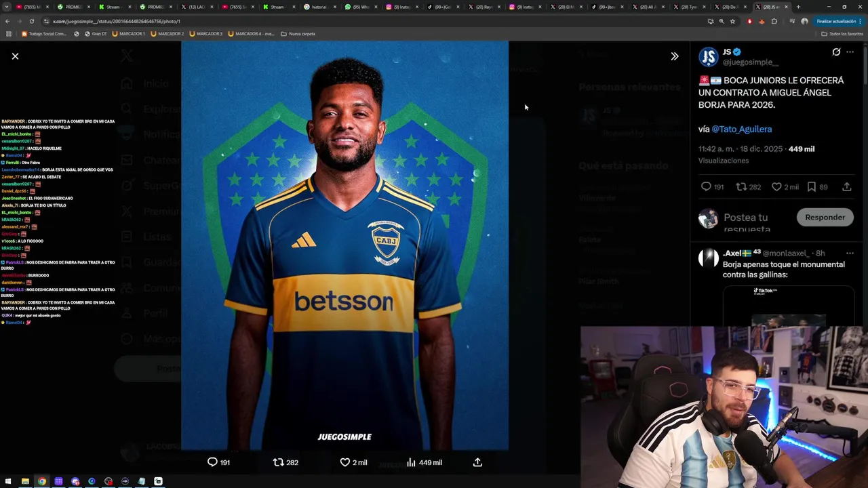Screen dimensions: 868x488
Task: Switch to the '(13) LAC' X tab
Action: (196, 7)
